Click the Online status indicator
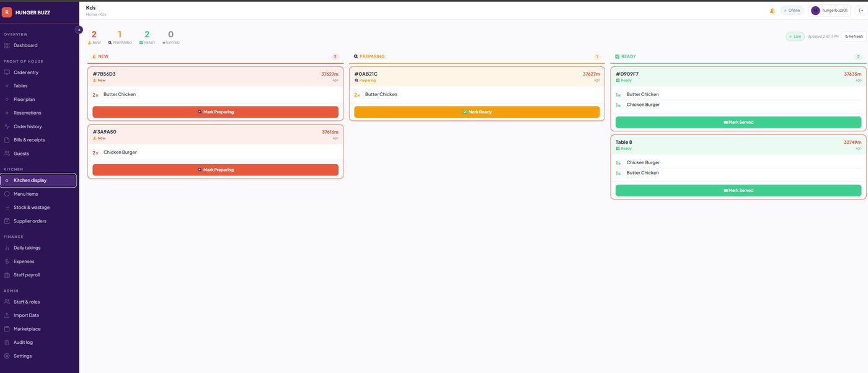The height and width of the screenshot is (373, 868). (x=792, y=11)
